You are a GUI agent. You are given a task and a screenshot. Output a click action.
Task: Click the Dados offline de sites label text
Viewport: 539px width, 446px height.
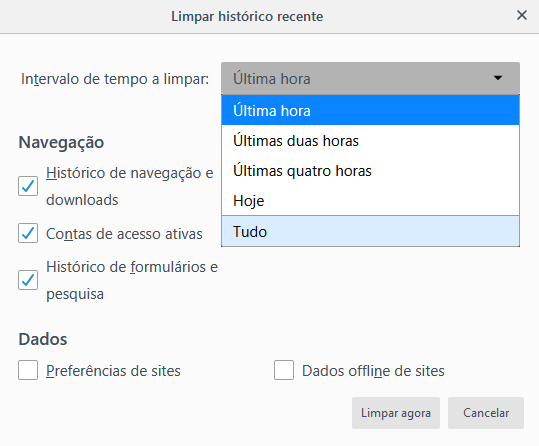(373, 371)
